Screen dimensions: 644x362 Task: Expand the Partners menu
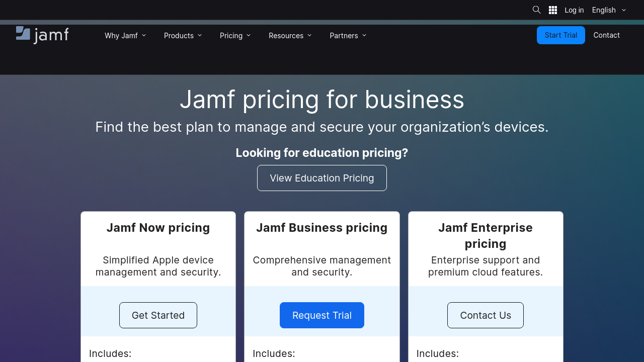point(348,36)
